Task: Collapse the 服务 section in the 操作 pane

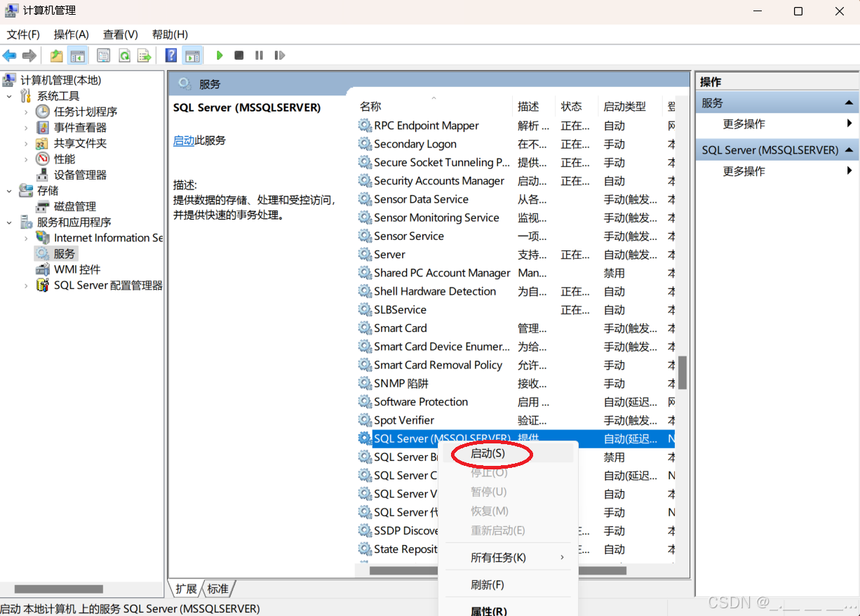Action: click(849, 103)
